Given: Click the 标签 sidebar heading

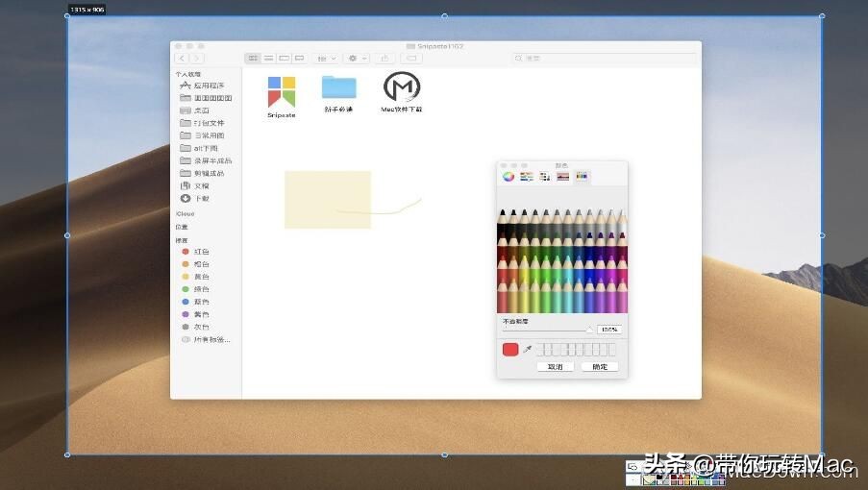Looking at the screenshot, I should point(182,240).
